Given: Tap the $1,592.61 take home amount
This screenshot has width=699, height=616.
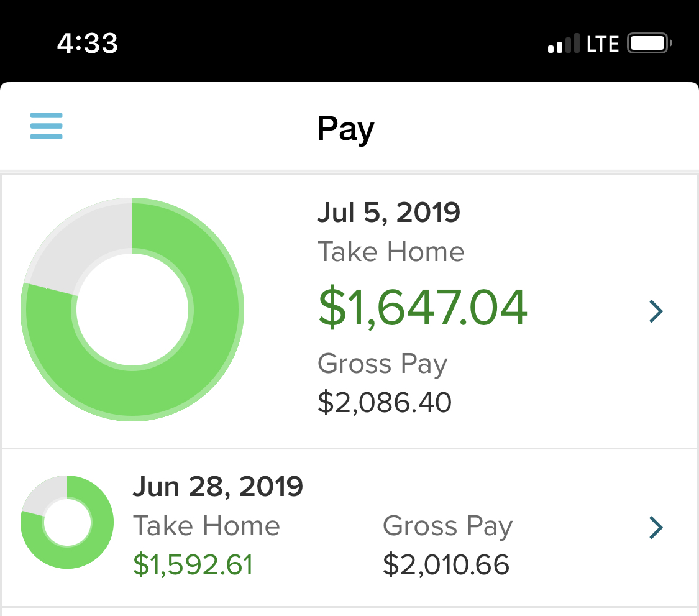Looking at the screenshot, I should 193,565.
